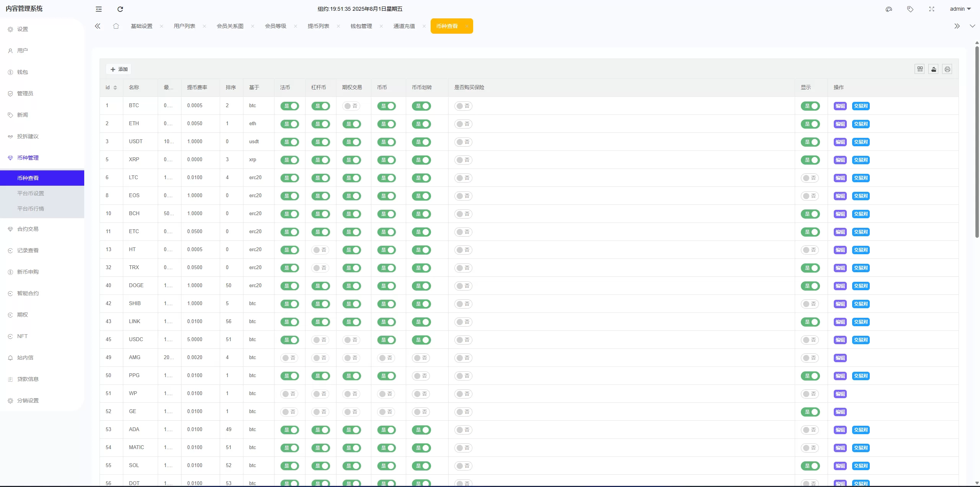The width and height of the screenshot is (980, 487).
Task: Collapse the sidebar menu icon
Action: [x=99, y=9]
